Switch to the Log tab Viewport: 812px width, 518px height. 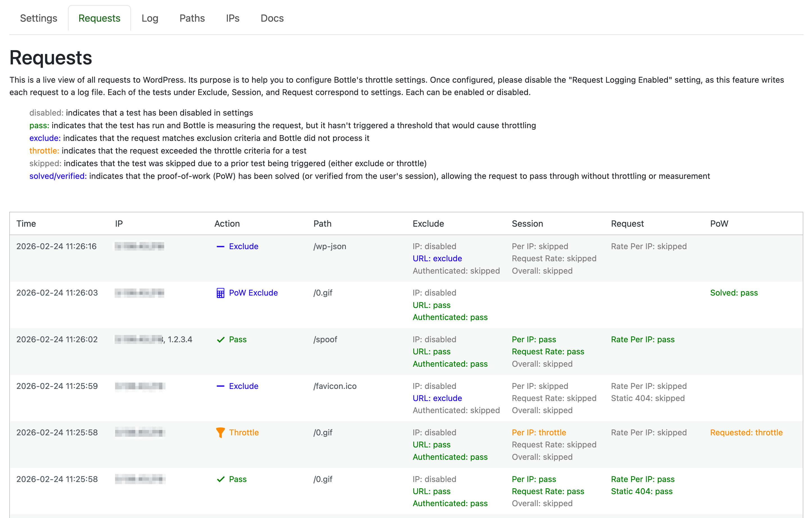pos(150,18)
